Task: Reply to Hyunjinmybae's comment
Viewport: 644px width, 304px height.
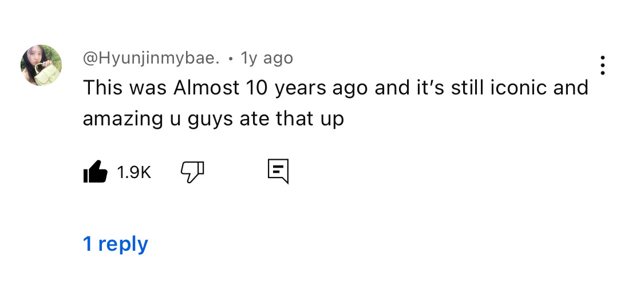Action: coord(278,171)
